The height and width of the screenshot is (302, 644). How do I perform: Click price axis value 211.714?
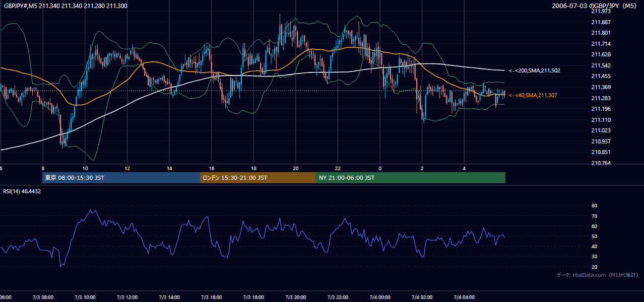pyautogui.click(x=600, y=44)
